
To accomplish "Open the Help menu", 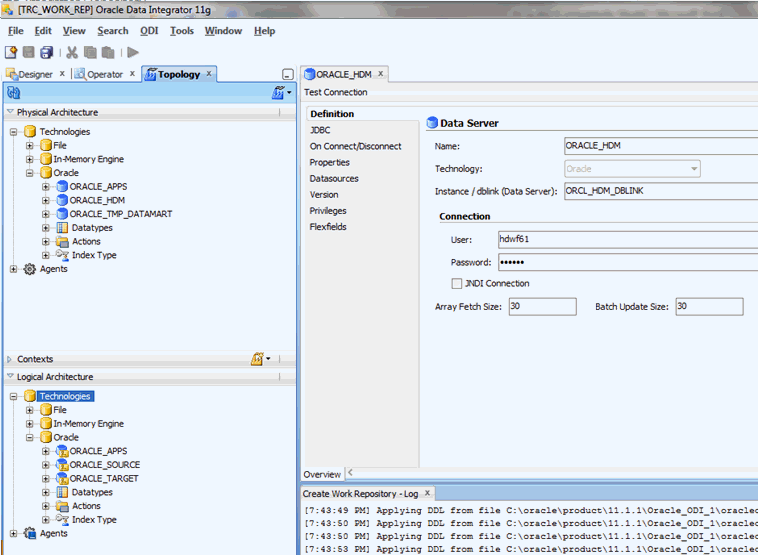I will (x=264, y=31).
